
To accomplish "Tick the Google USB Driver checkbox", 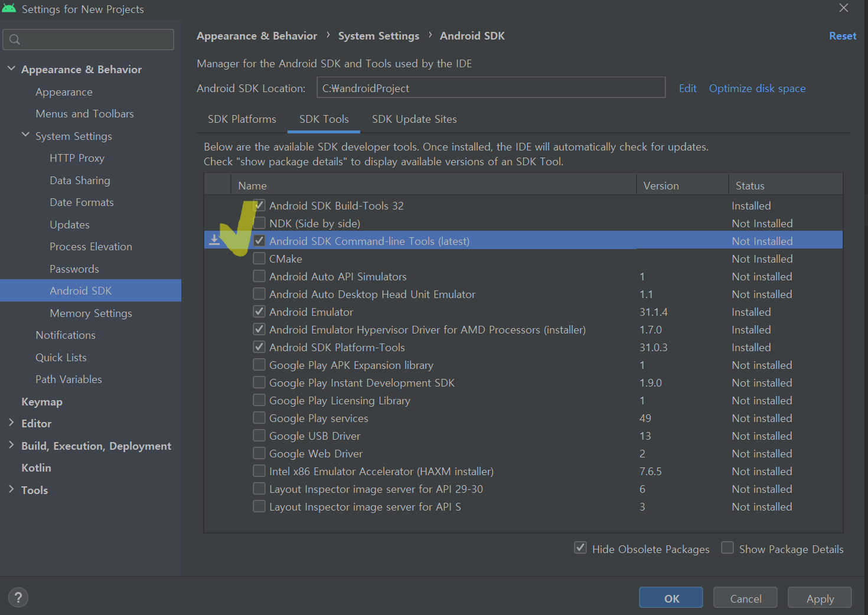I will [x=259, y=436].
